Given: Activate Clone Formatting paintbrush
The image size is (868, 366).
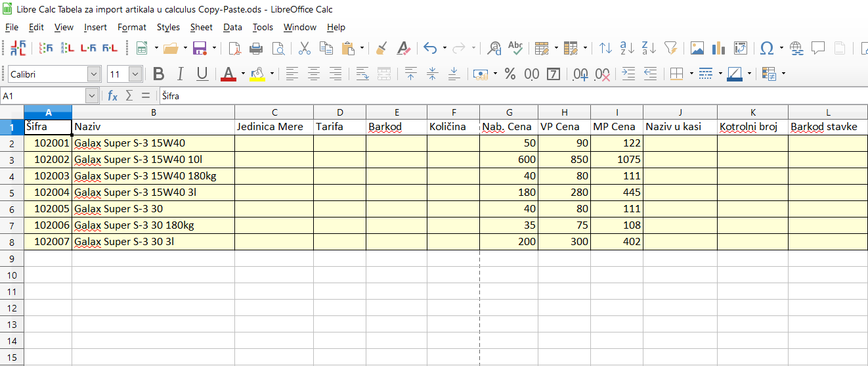Looking at the screenshot, I should coord(381,48).
